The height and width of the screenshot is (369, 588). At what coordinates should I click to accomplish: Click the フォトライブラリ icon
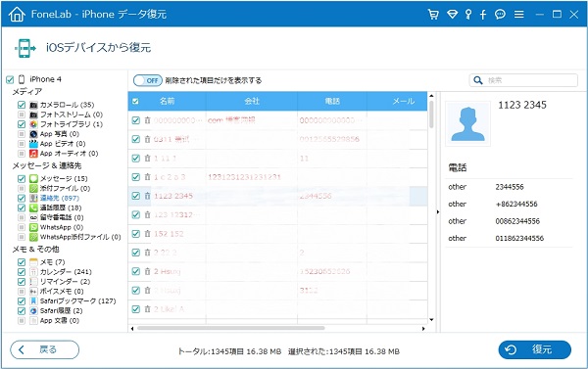[x=33, y=124]
